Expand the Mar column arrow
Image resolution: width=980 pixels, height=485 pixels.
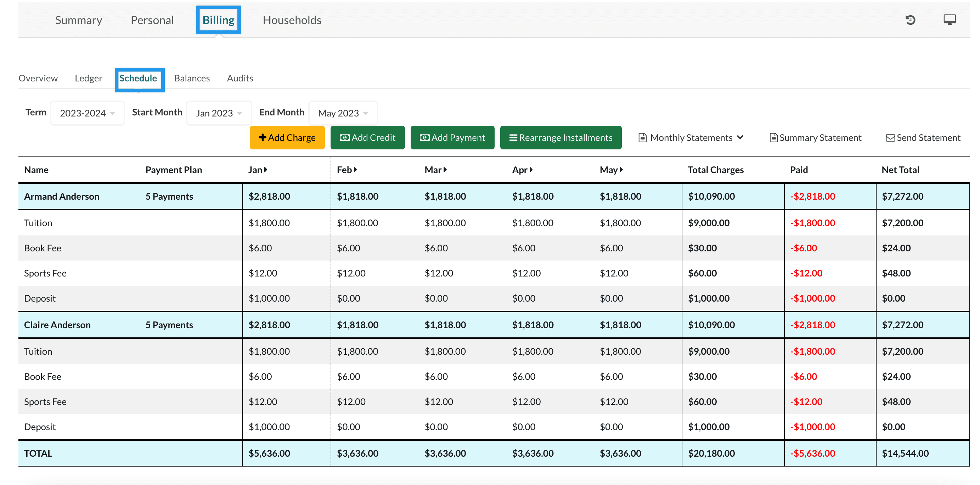click(x=445, y=170)
